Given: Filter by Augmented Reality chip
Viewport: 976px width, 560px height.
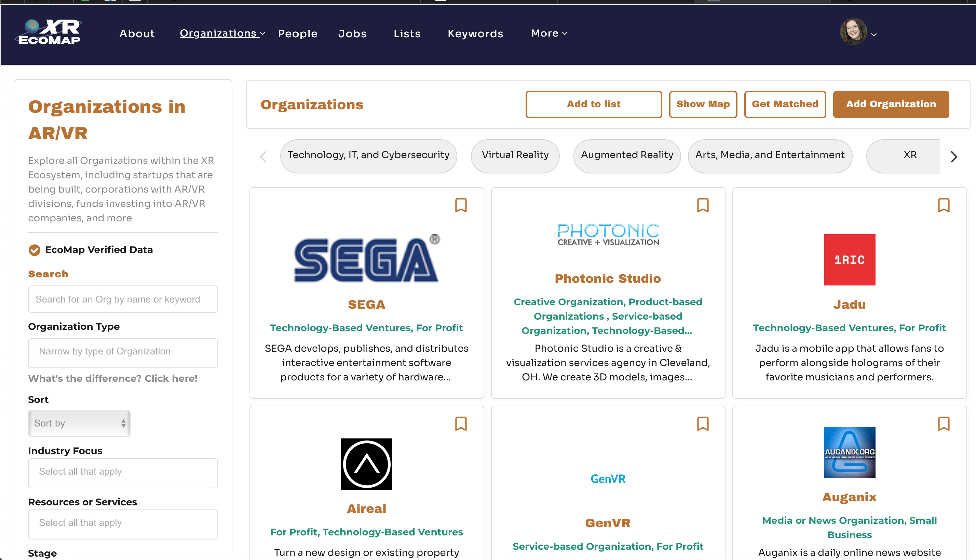Looking at the screenshot, I should click(627, 156).
